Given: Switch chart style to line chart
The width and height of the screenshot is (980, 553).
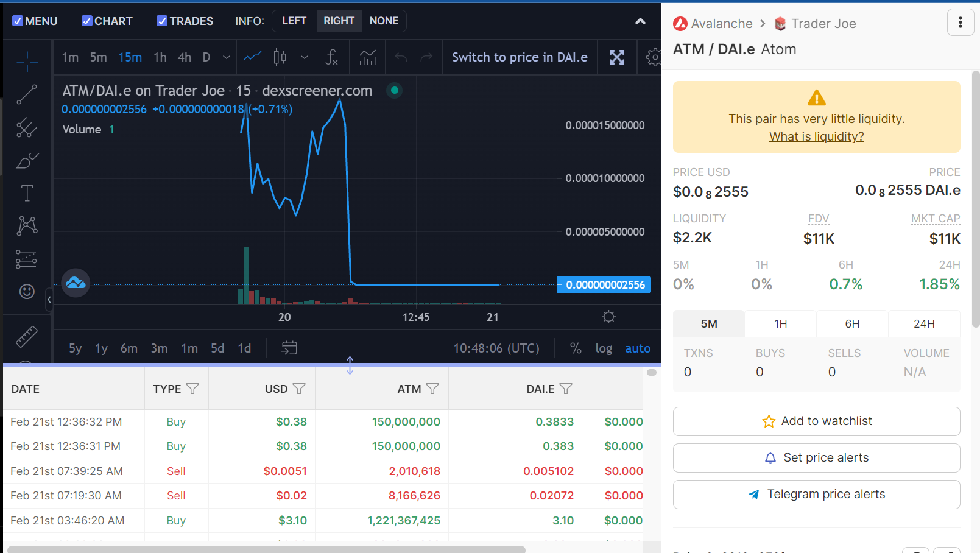Looking at the screenshot, I should click(x=253, y=57).
